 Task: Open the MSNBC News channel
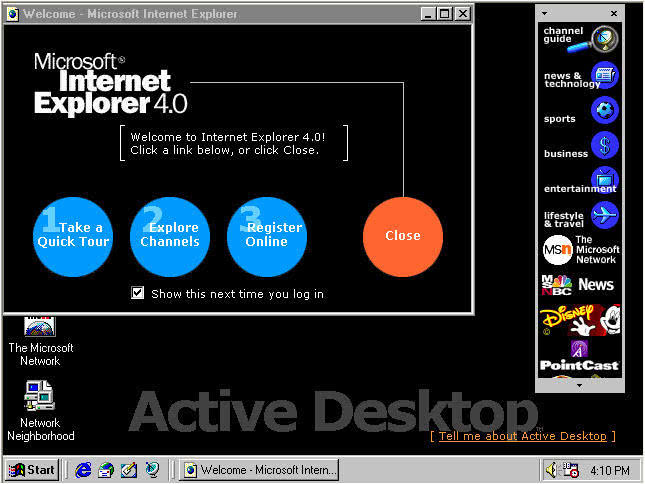(x=581, y=285)
